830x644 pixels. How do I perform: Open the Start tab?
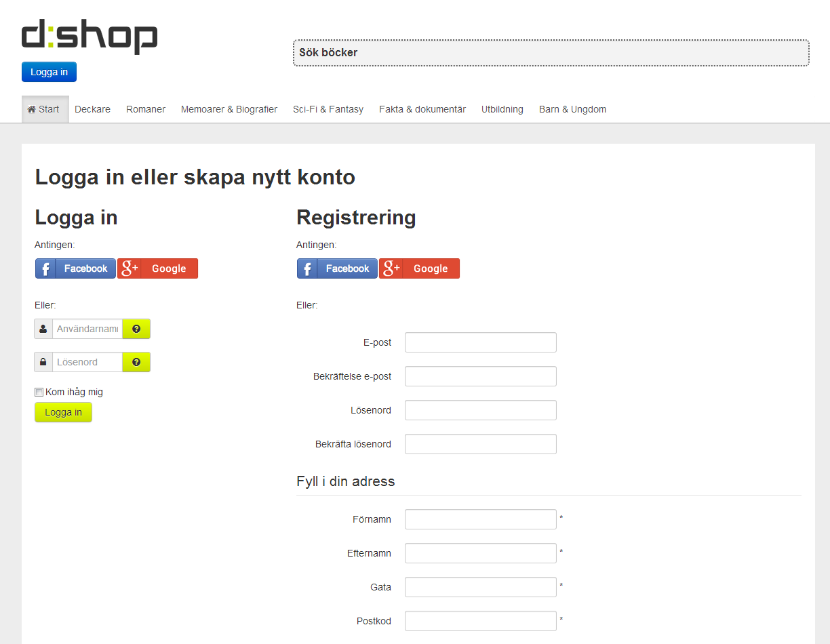click(45, 109)
